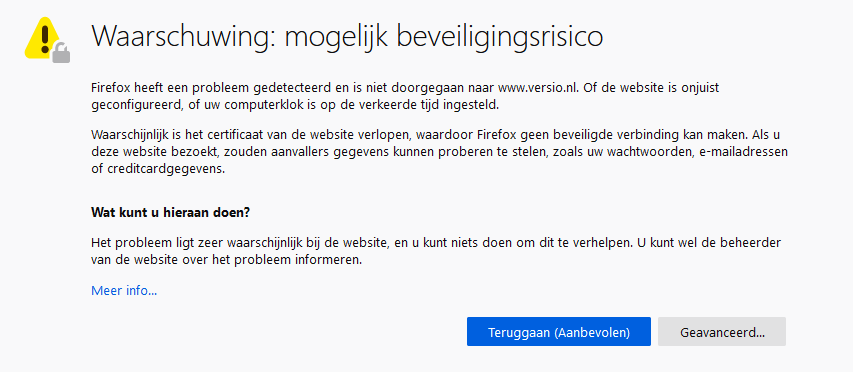Click the word 'Waarschuwing:' in the heading
The width and height of the screenshot is (853, 372).
[x=184, y=37]
